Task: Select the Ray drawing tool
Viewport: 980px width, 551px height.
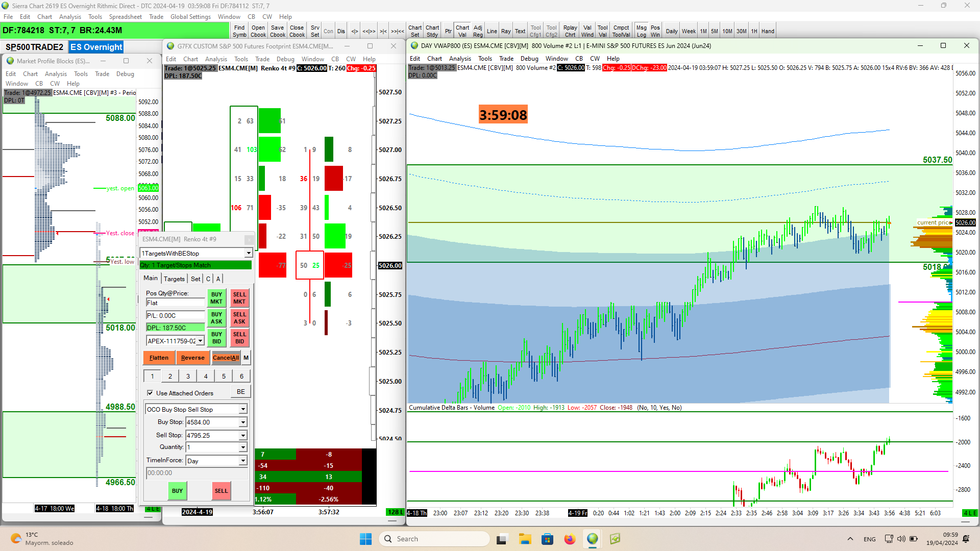Action: 505,31
